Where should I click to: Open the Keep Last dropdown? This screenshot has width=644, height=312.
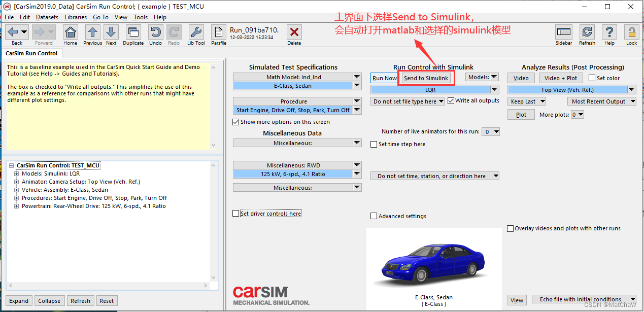tap(526, 101)
